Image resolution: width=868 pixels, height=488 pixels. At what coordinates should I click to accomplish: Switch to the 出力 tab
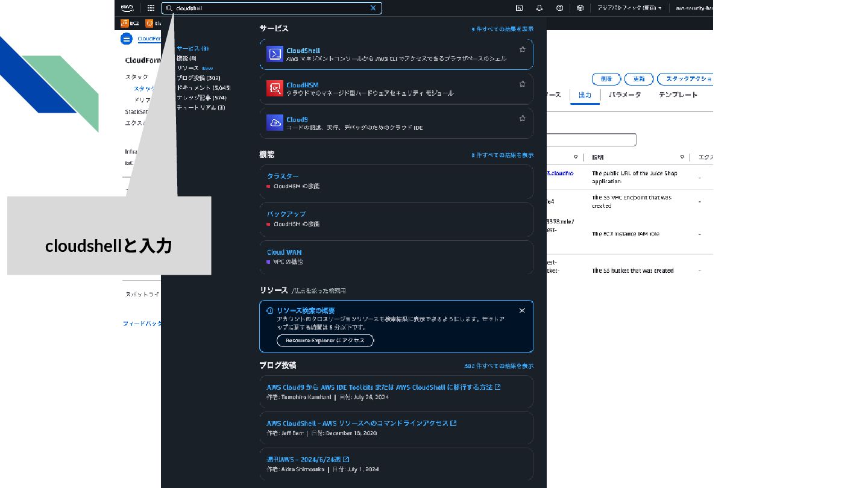pyautogui.click(x=585, y=95)
